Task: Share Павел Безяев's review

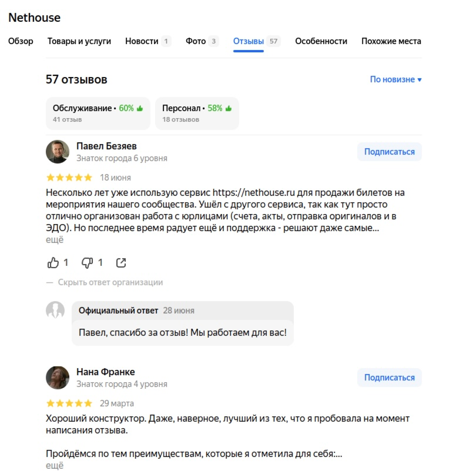Action: (x=121, y=262)
